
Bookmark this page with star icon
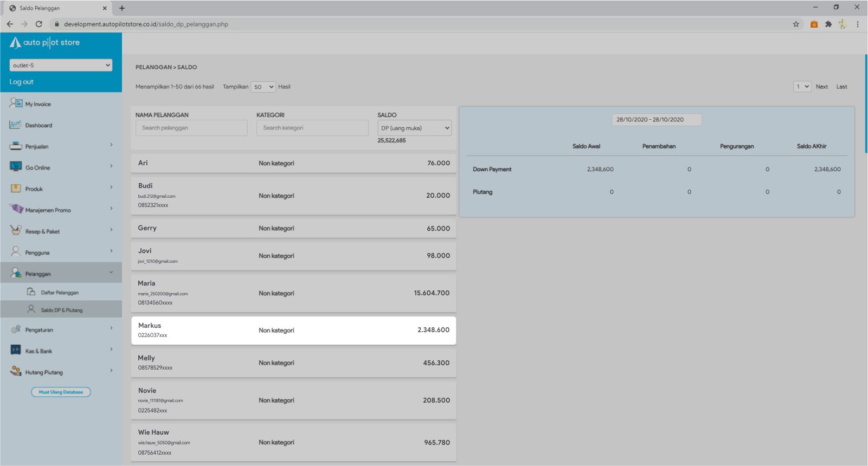(796, 24)
